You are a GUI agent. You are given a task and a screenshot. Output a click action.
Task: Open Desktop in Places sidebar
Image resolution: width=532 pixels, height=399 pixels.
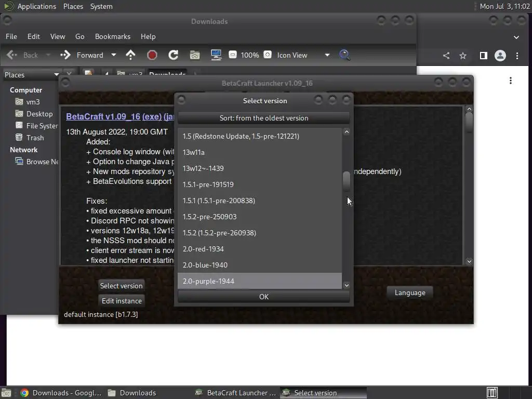(x=34, y=114)
